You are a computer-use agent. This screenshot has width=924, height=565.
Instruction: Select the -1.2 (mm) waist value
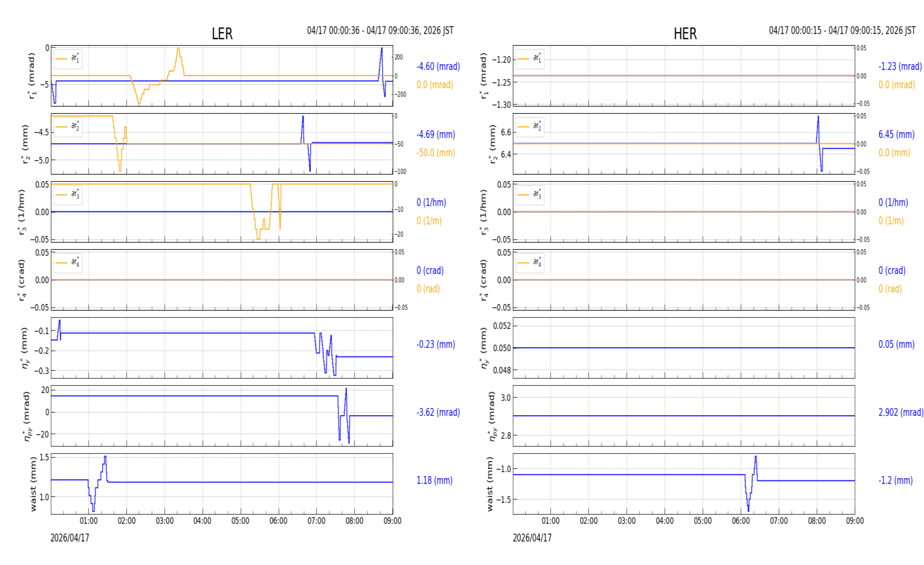click(x=895, y=481)
